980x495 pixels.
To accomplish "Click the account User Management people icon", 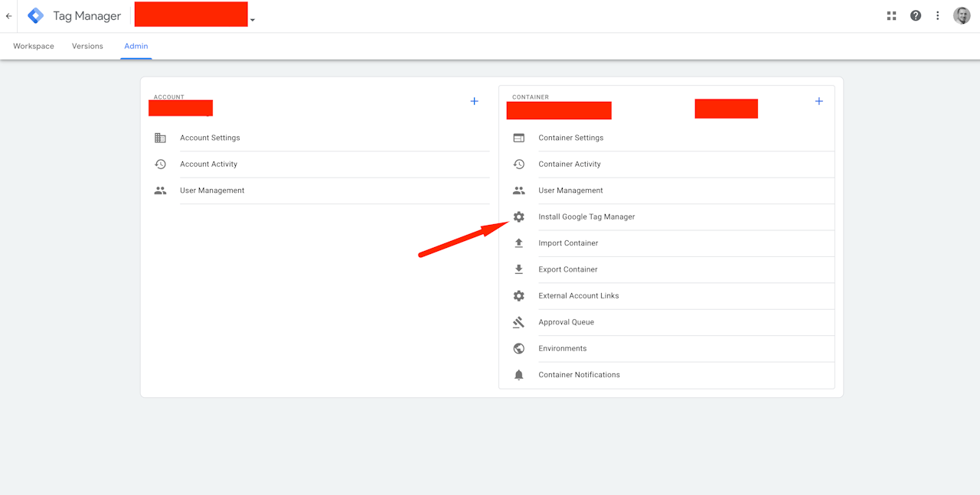I will (160, 191).
